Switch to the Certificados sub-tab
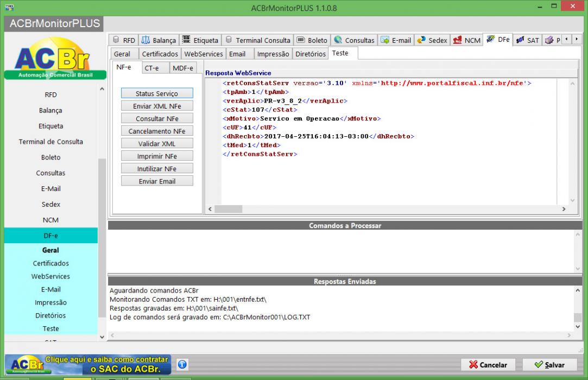Screen dimensions: 588x380 point(160,54)
